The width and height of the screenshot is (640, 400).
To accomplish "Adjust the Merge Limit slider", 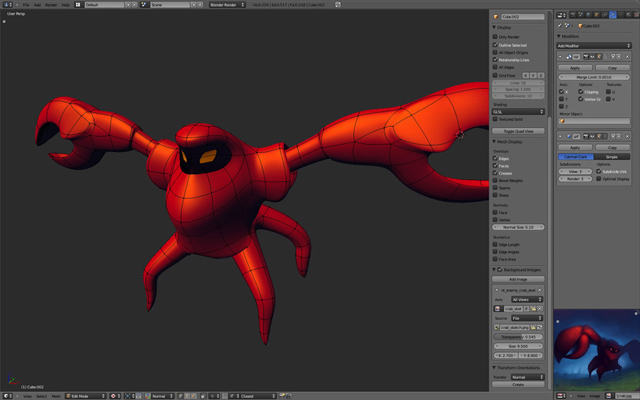I will pos(593,76).
